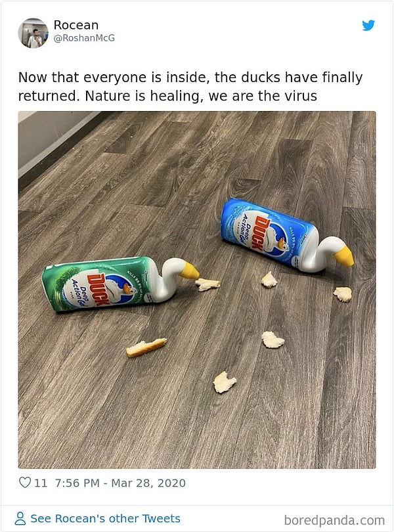This screenshot has width=394, height=532.
Task: Click the lowest bread piece in the photo
Action: (225, 382)
